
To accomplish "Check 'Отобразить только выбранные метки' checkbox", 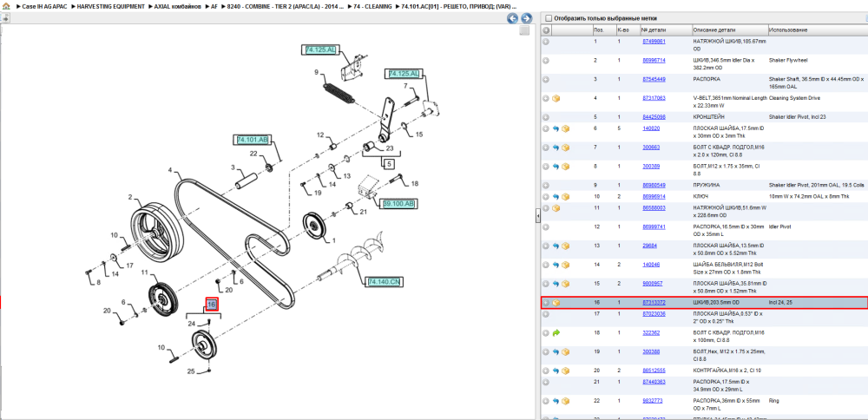I will [x=548, y=18].
